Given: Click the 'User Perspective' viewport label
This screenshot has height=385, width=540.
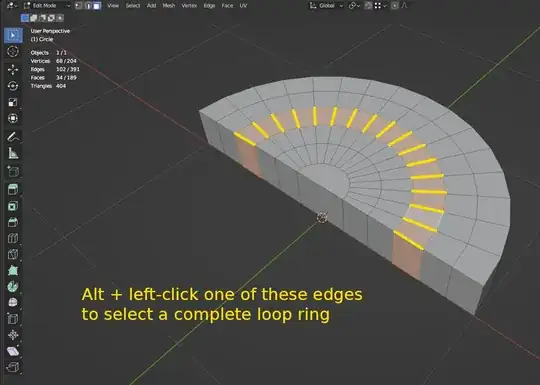Looking at the screenshot, I should [x=50, y=31].
